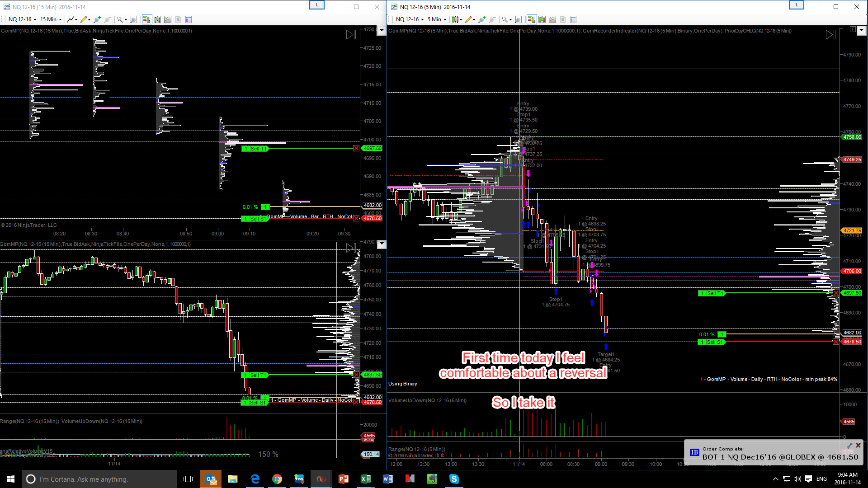This screenshot has height=488, width=868.
Task: Open Word from taskbar
Action: (x=388, y=479)
